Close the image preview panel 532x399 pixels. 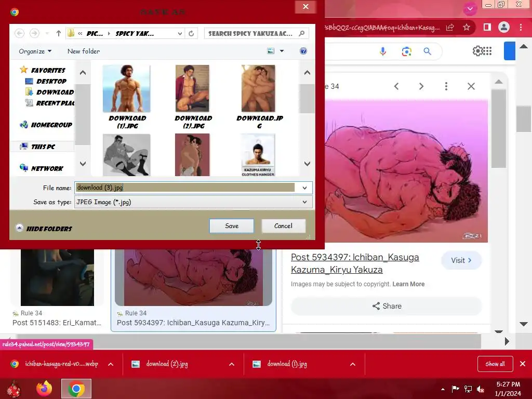point(471,86)
